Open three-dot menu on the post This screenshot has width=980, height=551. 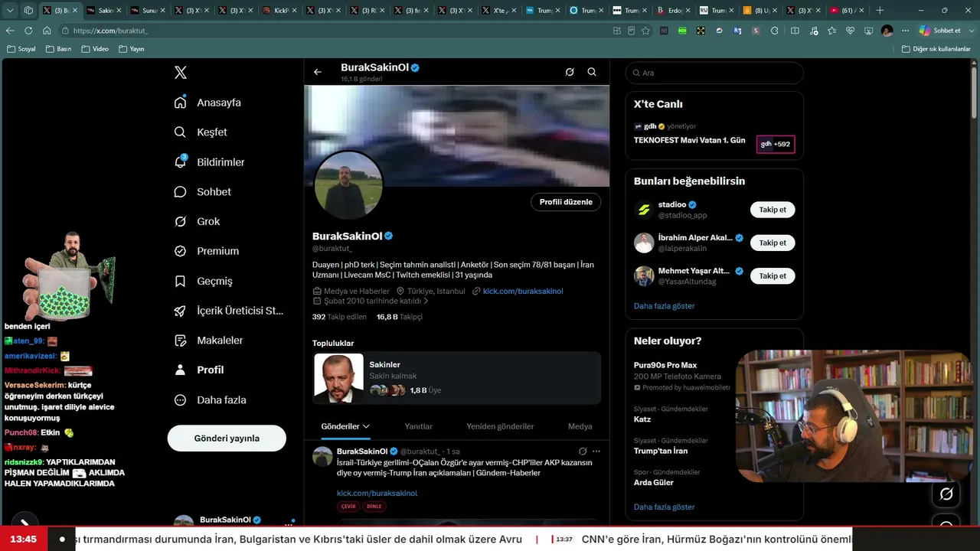[596, 452]
